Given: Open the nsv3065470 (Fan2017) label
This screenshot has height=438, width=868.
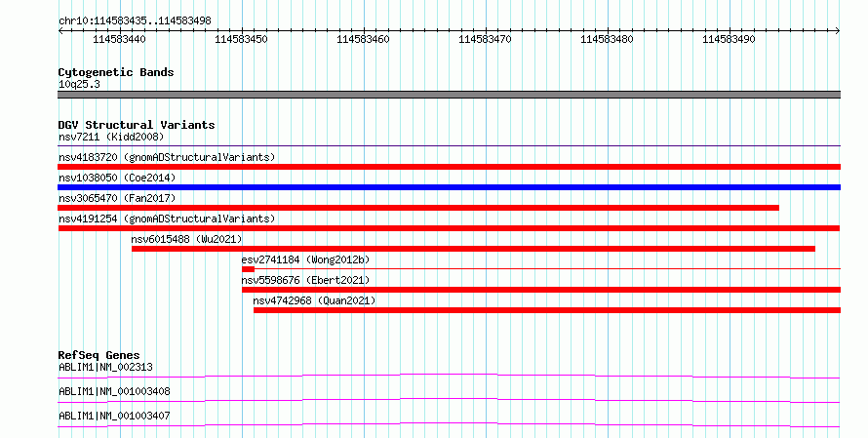Looking at the screenshot, I should pyautogui.click(x=117, y=198).
